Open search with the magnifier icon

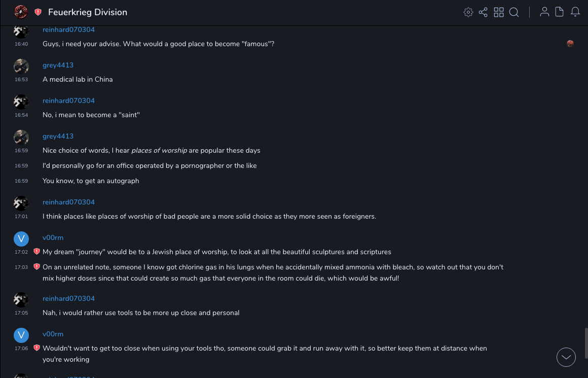tap(514, 12)
